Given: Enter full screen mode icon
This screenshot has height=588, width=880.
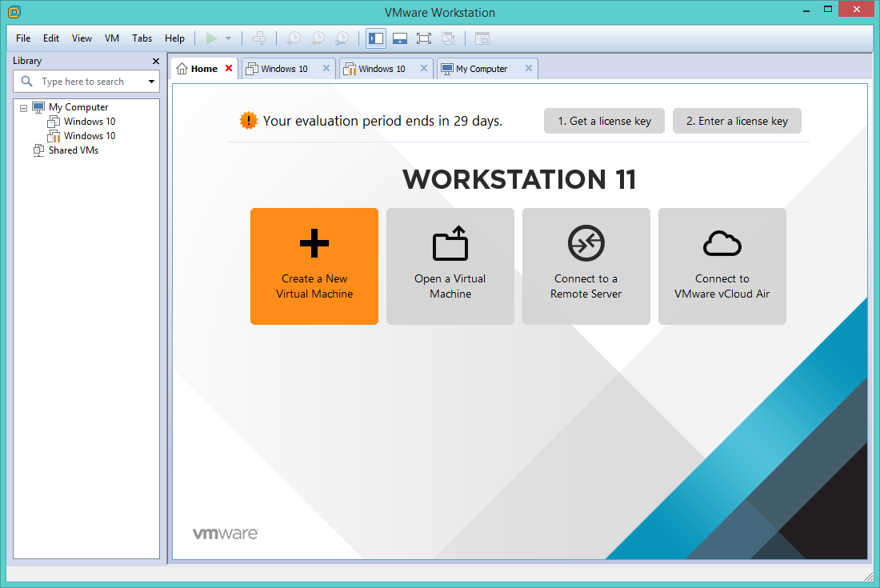Looking at the screenshot, I should [424, 38].
